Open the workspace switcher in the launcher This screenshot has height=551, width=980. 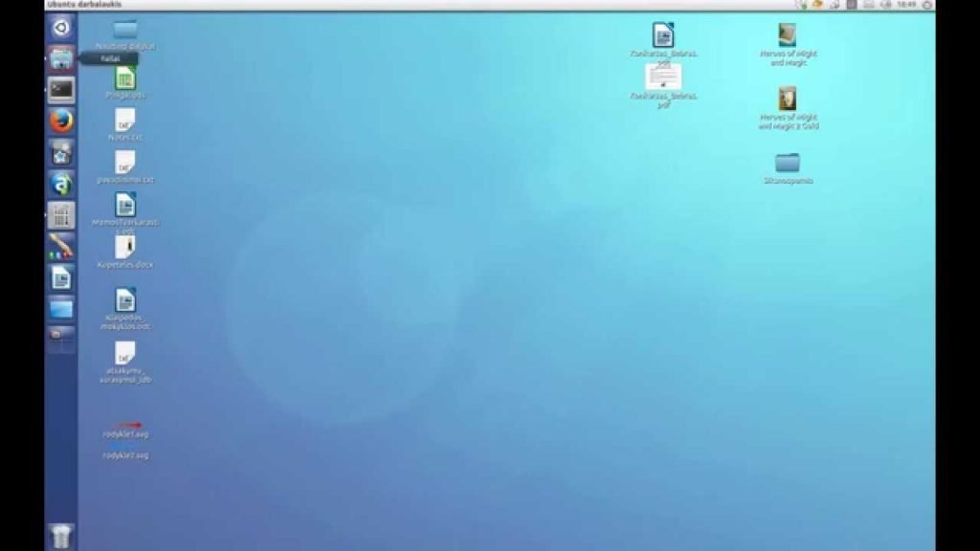60,340
